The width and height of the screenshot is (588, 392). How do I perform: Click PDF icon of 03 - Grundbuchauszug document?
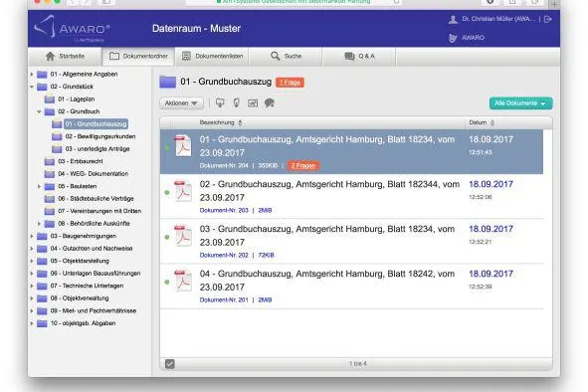point(183,235)
